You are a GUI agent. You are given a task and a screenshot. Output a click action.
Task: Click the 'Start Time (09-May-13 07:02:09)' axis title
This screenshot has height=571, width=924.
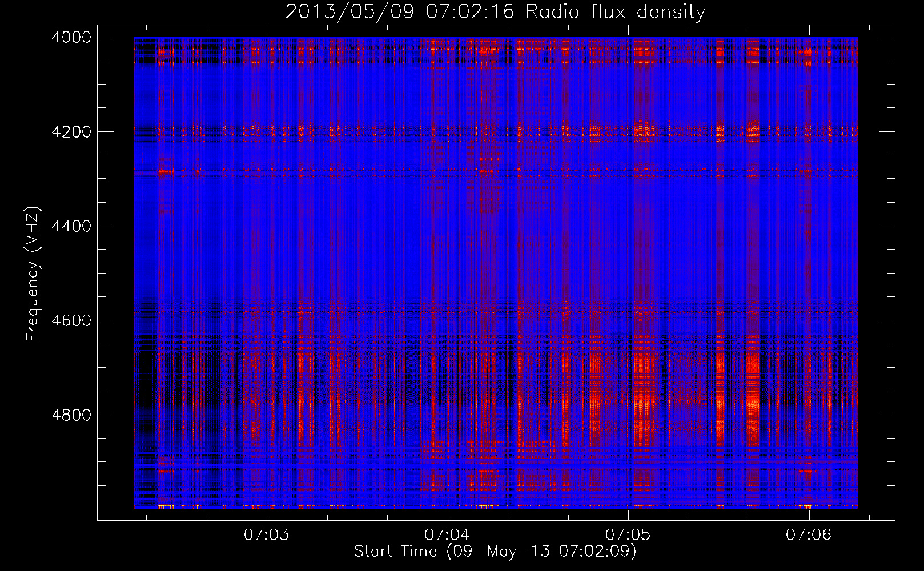(495, 552)
